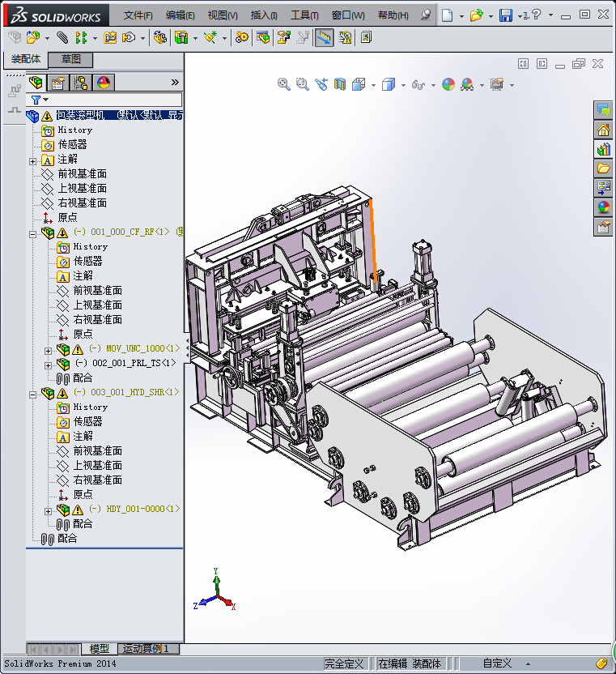Viewport: 616px width, 674px height.
Task: Open the 编辑(E) menu
Action: (x=180, y=15)
